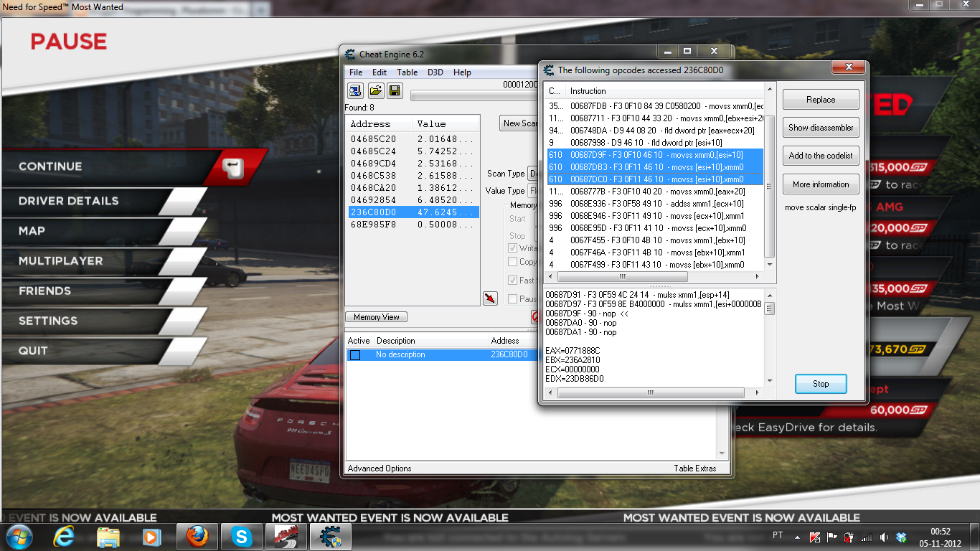Toggle the Copy-on-write checkbox

point(512,262)
